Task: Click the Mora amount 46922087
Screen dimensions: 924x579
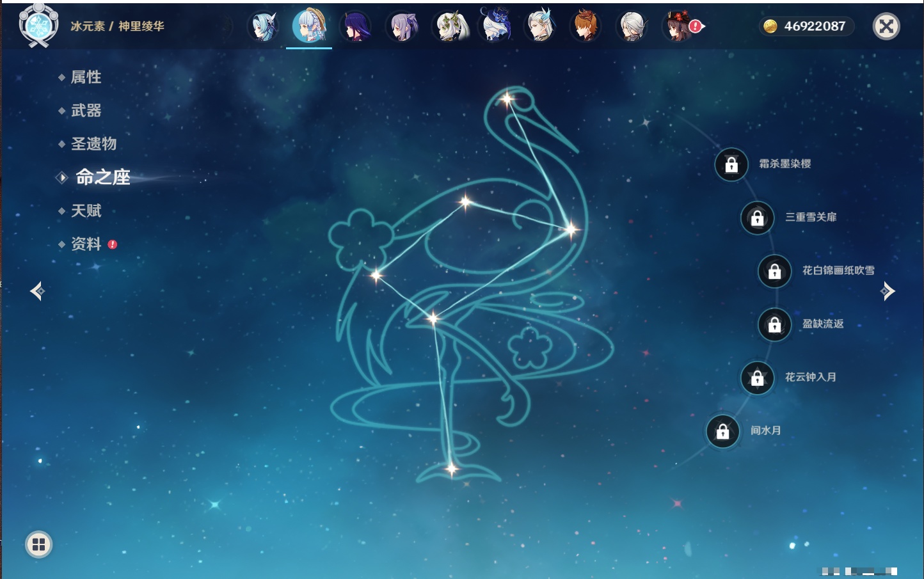Action: [x=815, y=26]
